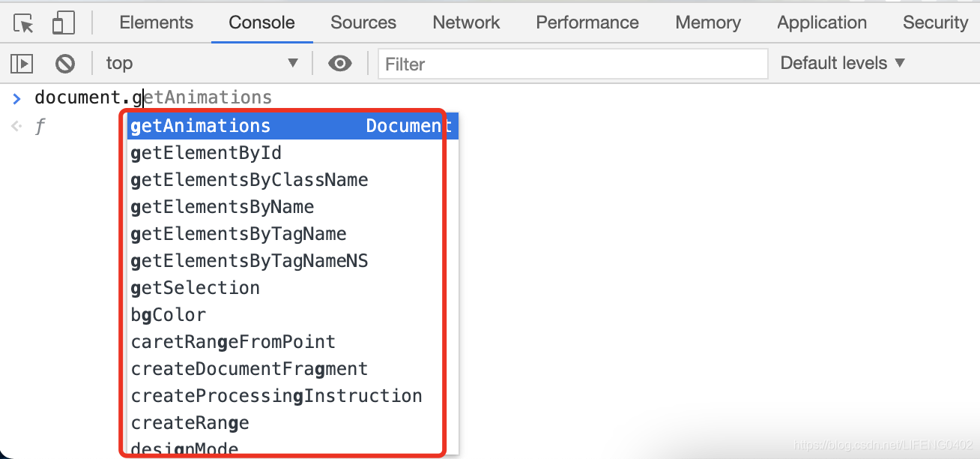This screenshot has height=459, width=980.
Task: Create a live expression via eye icon
Action: [340, 64]
